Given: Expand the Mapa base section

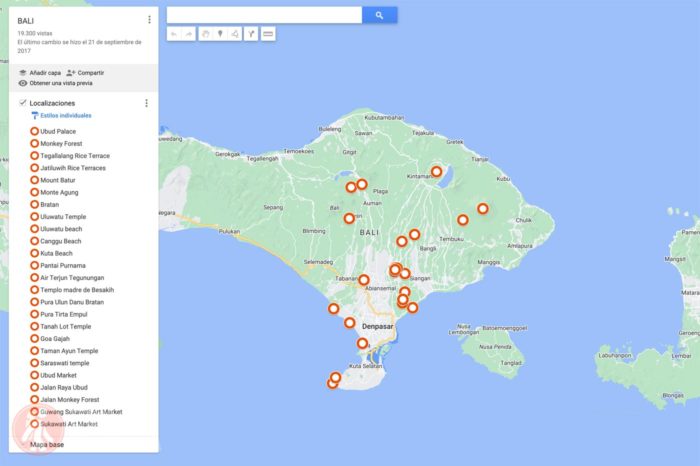Looking at the screenshot, I should tap(47, 445).
